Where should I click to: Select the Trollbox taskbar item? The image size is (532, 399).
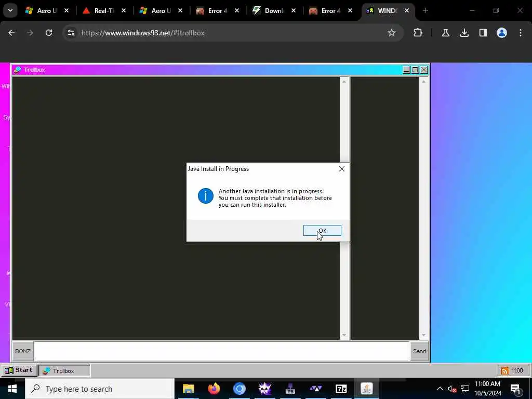point(64,370)
